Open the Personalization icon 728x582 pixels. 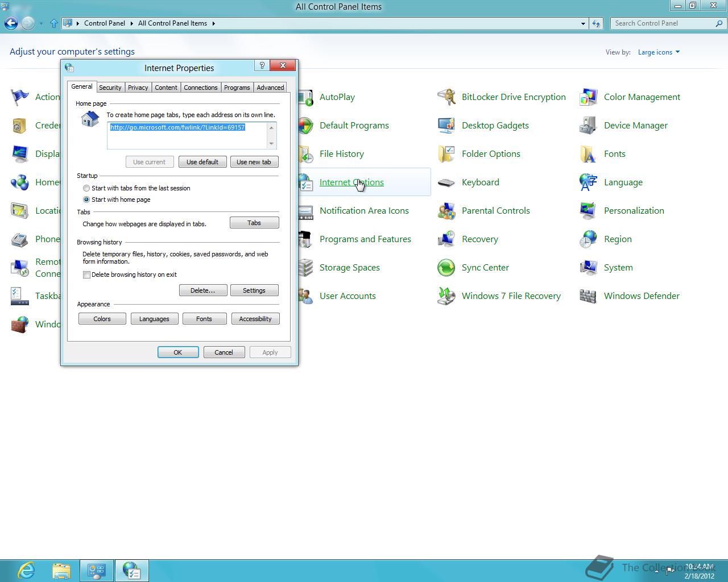pos(589,211)
